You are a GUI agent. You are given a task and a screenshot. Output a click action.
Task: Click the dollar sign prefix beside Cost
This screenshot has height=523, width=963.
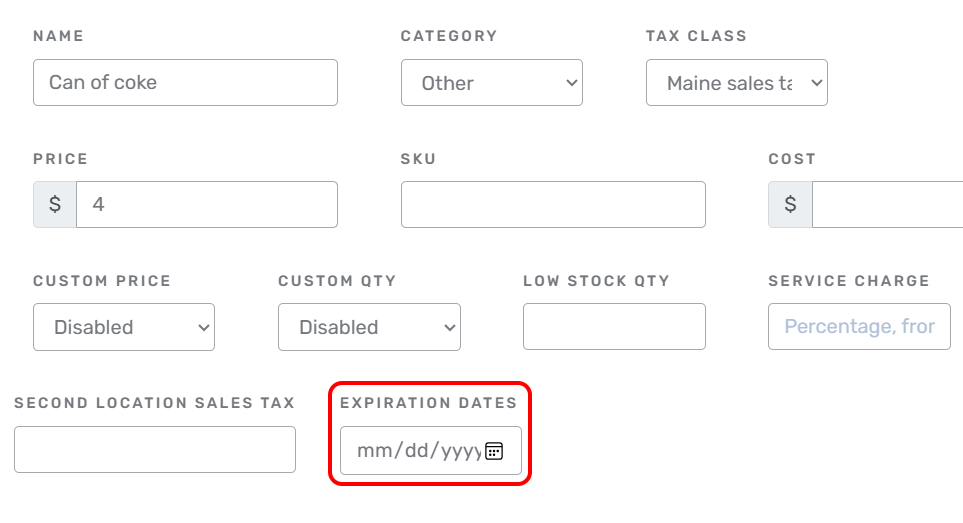(x=790, y=204)
